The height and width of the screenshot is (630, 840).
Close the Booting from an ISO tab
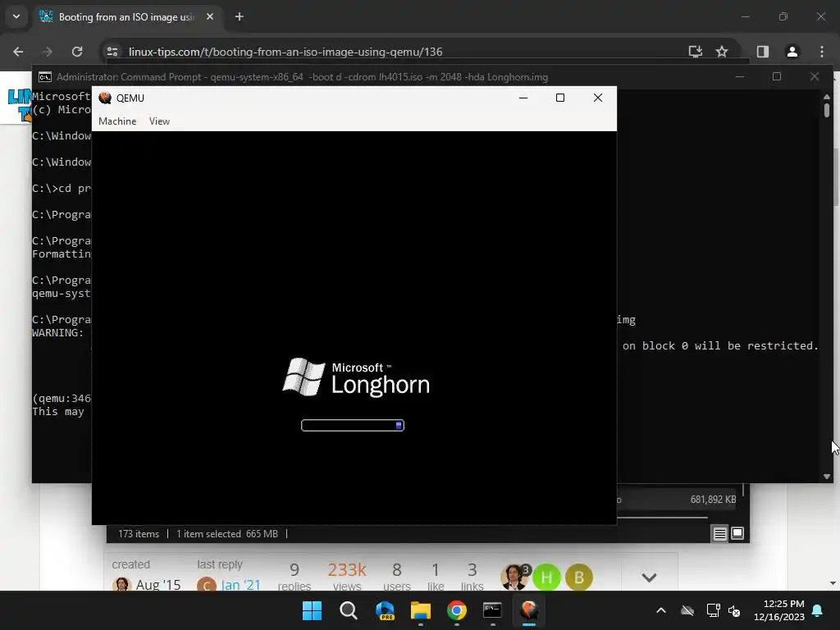point(210,16)
